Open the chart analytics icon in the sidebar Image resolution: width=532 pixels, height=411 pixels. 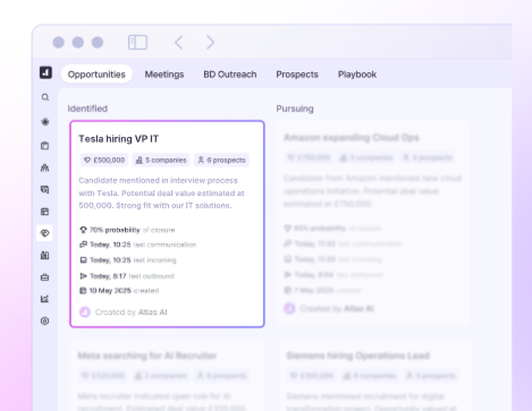click(x=45, y=299)
